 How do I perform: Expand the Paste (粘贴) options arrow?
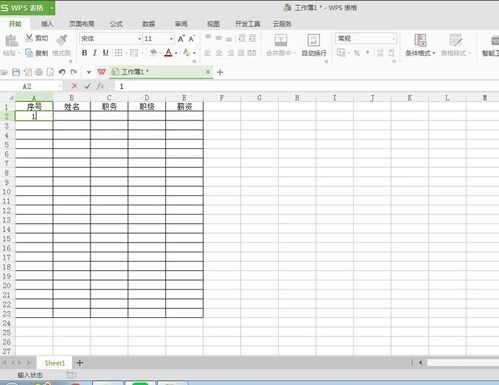(19, 53)
